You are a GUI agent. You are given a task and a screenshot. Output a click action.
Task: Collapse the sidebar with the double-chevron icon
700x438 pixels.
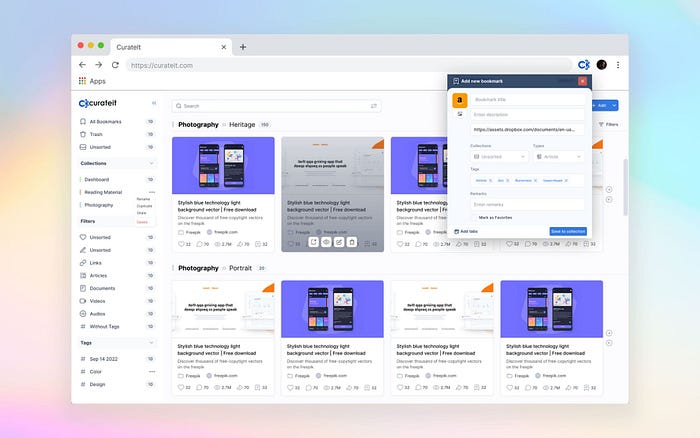[154, 103]
